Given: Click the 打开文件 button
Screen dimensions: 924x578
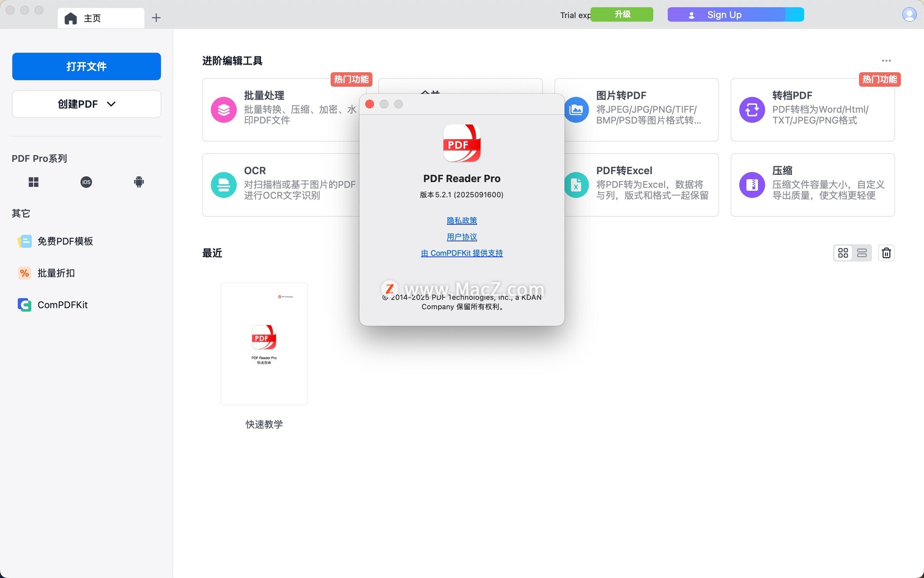Looking at the screenshot, I should click(x=87, y=66).
